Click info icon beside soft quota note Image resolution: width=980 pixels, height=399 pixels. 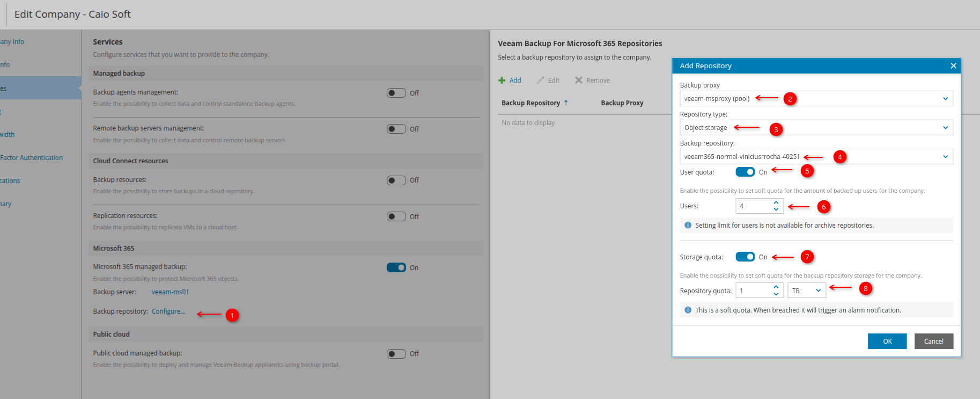tap(688, 310)
